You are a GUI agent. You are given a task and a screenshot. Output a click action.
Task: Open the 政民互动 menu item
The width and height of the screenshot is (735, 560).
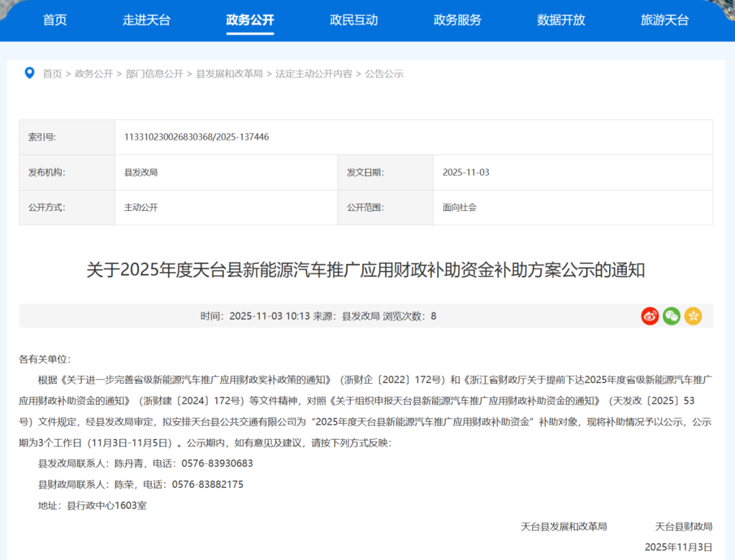click(x=353, y=20)
